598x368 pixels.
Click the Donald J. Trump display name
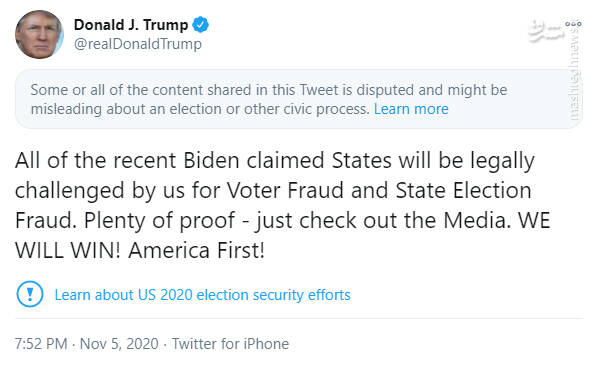coord(131,25)
